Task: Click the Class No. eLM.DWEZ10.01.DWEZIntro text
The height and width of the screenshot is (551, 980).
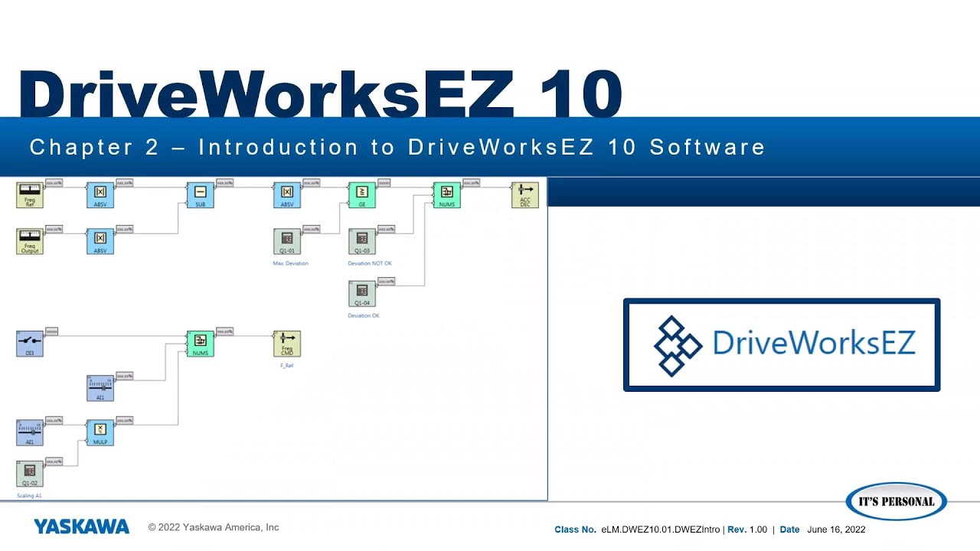Action: tap(637, 530)
